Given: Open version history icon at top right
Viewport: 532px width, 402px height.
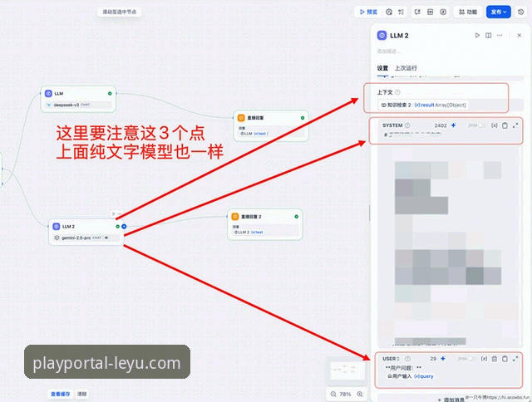Looking at the screenshot, I should tap(521, 12).
